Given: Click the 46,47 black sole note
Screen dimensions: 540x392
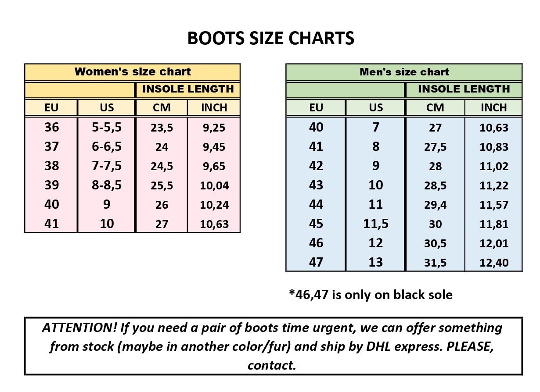Looking at the screenshot, I should pyautogui.click(x=371, y=295).
